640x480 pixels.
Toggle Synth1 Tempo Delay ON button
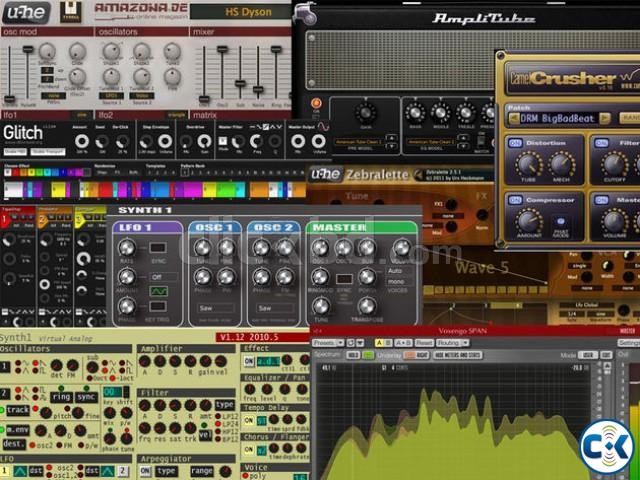click(x=249, y=420)
